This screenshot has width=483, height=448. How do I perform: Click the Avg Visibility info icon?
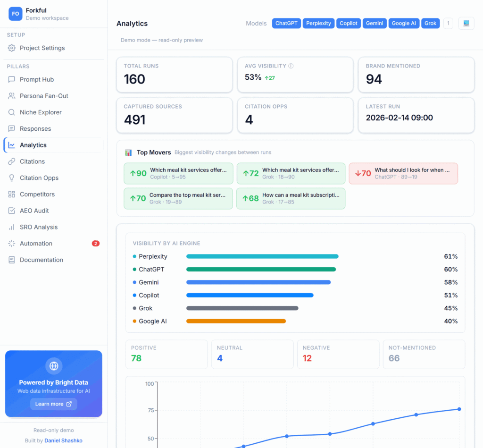click(x=291, y=66)
